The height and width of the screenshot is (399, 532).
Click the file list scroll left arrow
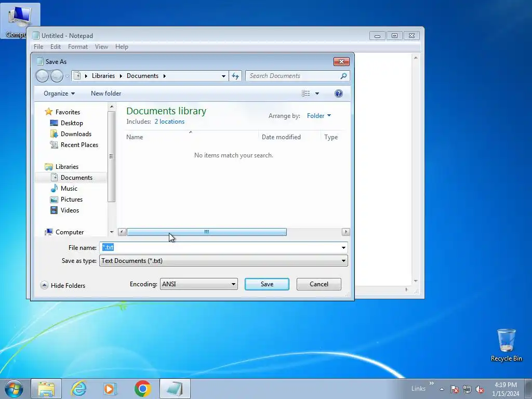[x=122, y=232]
